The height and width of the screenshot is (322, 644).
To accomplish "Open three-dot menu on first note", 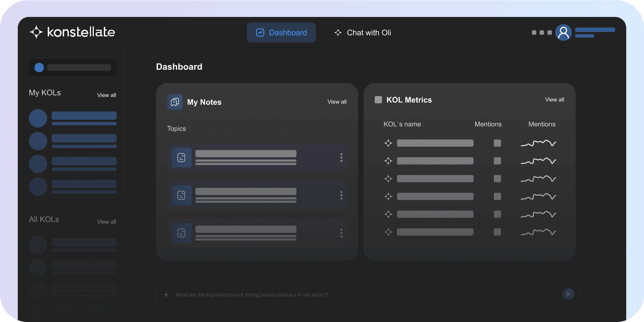I will (341, 158).
